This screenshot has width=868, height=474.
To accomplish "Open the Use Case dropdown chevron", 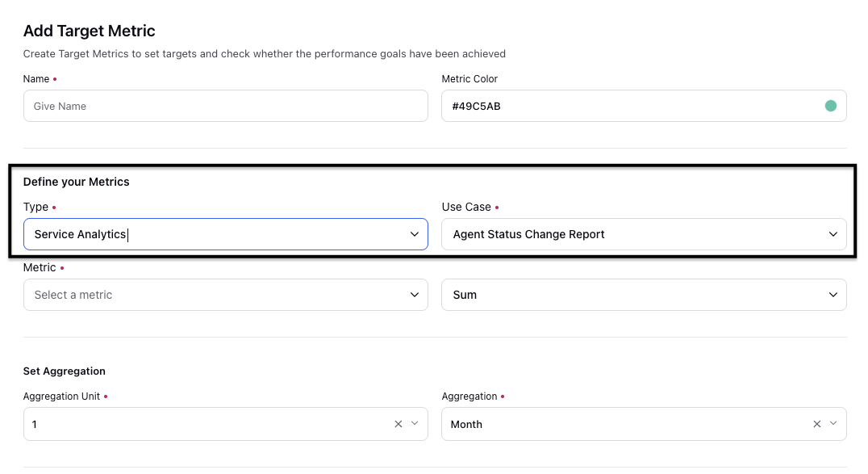I will click(833, 234).
